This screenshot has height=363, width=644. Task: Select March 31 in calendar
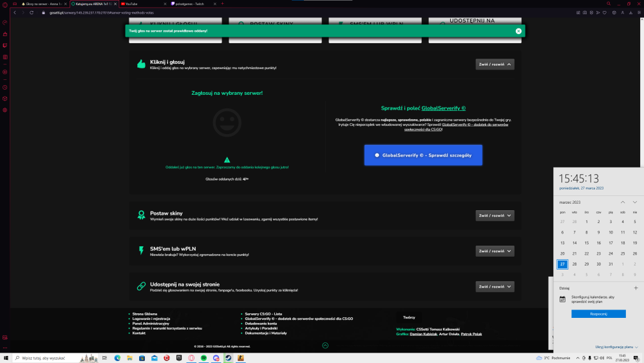(x=611, y=264)
